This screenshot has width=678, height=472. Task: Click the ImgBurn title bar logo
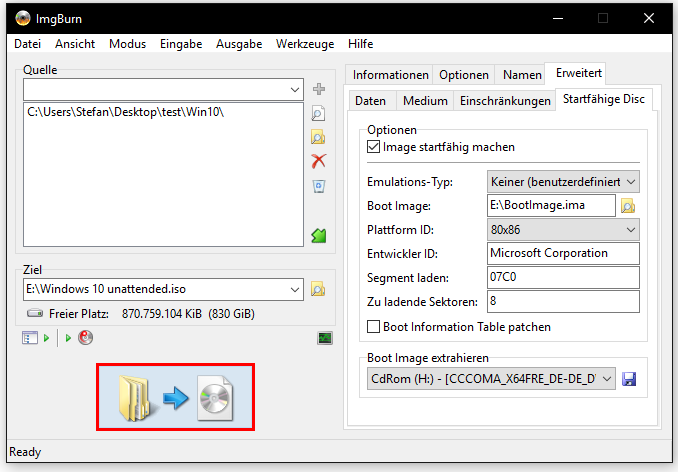coord(23,18)
